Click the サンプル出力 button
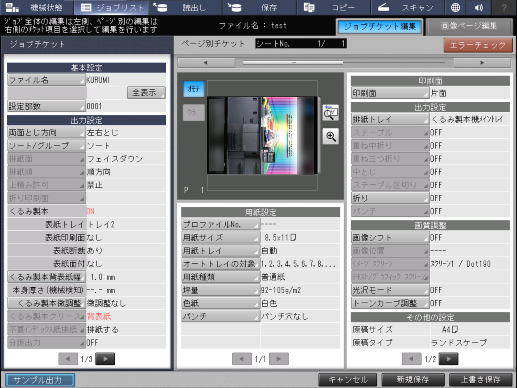 click(x=40, y=380)
